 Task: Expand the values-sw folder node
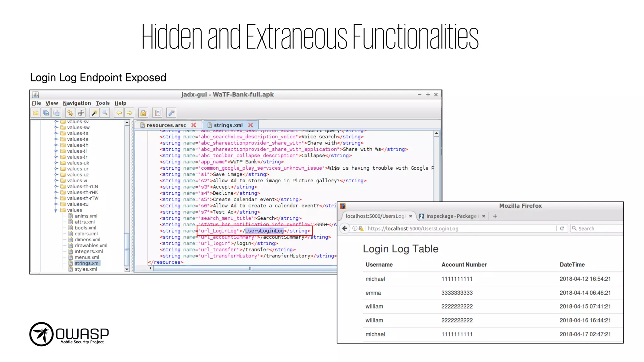[56, 127]
